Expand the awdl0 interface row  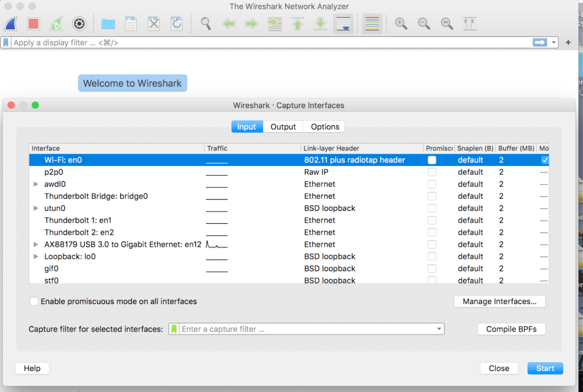pyautogui.click(x=36, y=184)
